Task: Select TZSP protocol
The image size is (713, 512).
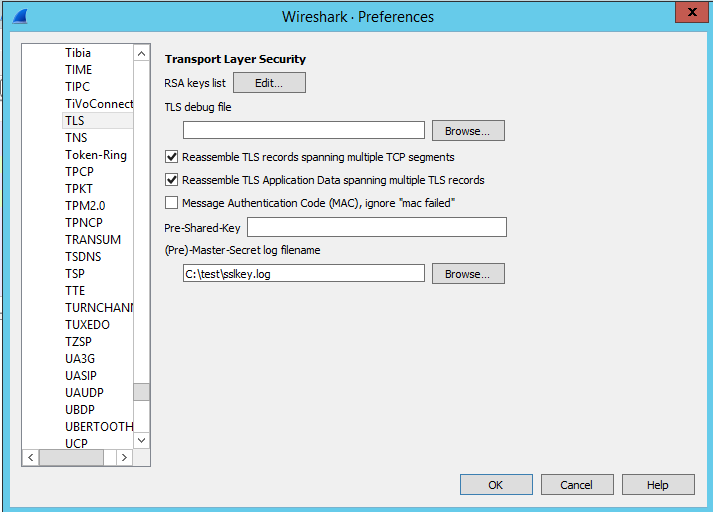Action: (78, 341)
